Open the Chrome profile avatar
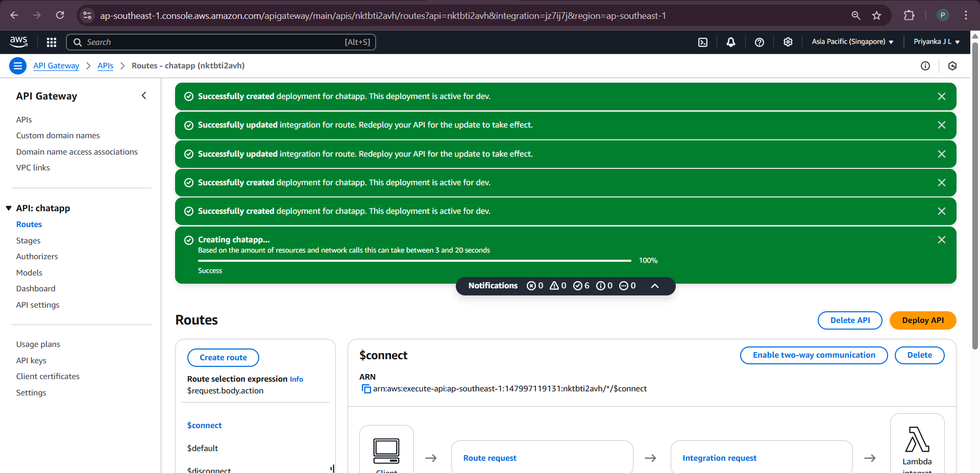 click(x=943, y=15)
